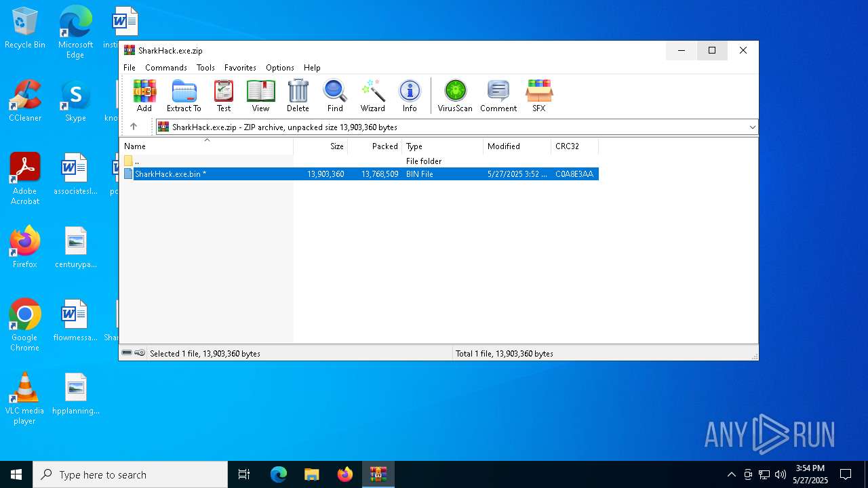
Task: Open the associatesl Word document on desktop
Action: point(75,175)
